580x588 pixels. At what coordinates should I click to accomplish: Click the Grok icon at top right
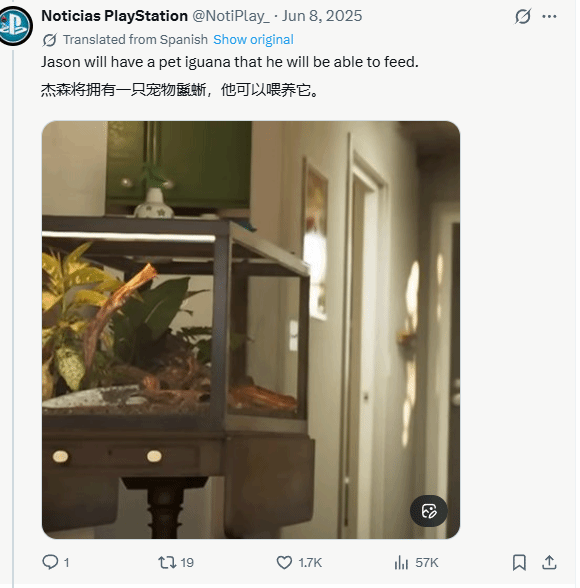coord(523,16)
